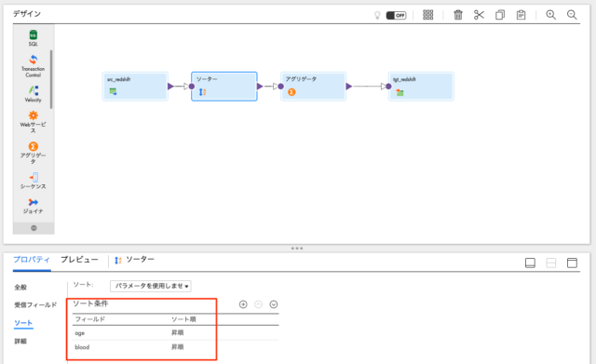Image resolution: width=596 pixels, height=364 pixels.
Task: Zoom in on the design canvas
Action: point(550,15)
